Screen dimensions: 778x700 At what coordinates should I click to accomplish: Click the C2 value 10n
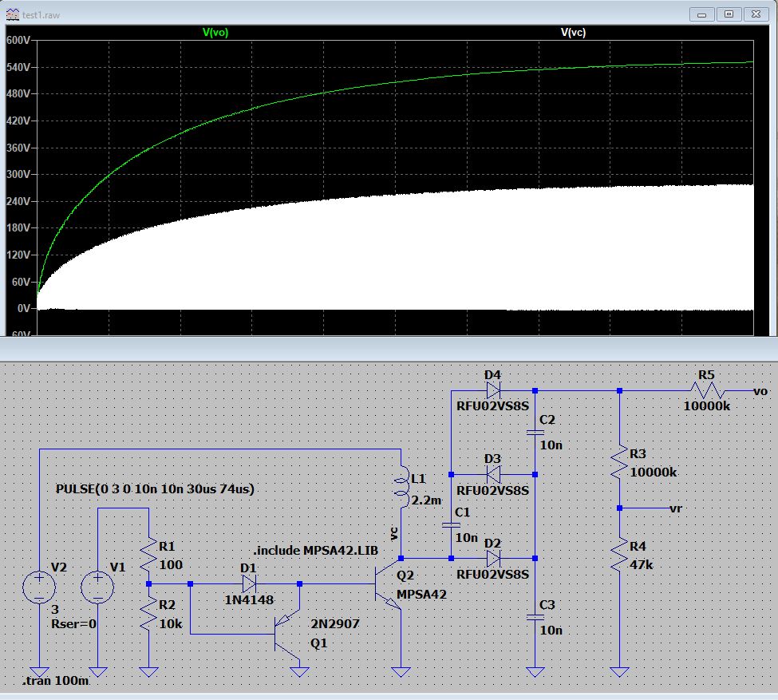(x=551, y=445)
